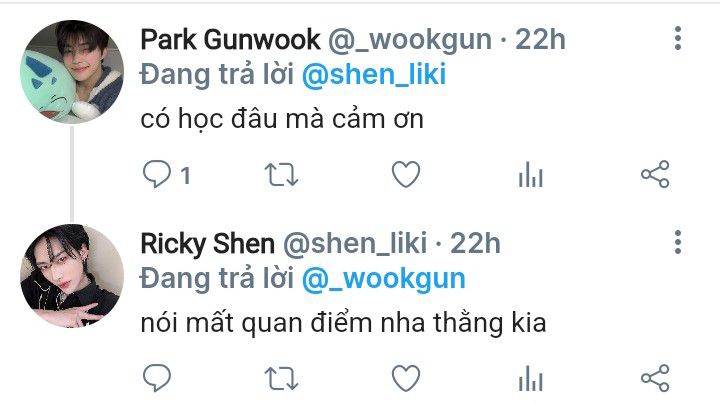Open Park Gunwook's profile picture

[72, 72]
